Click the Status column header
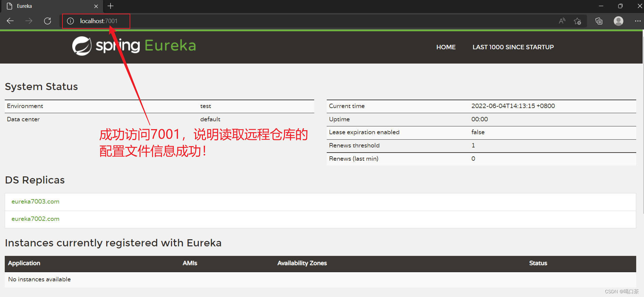This screenshot has height=297, width=644. point(538,263)
